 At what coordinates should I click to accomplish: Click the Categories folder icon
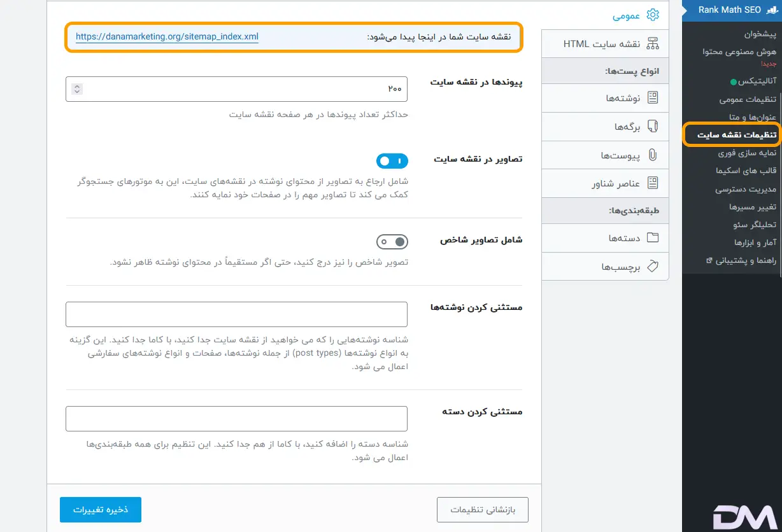click(x=652, y=238)
